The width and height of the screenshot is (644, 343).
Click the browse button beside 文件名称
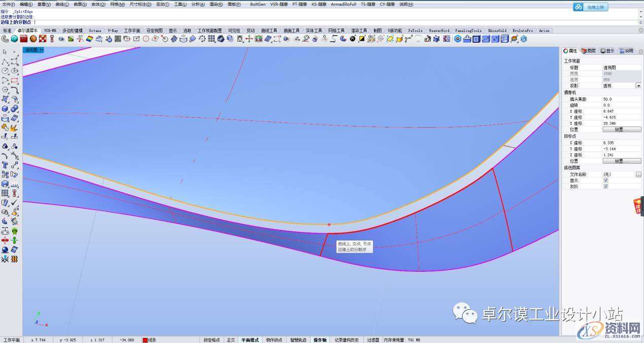point(638,174)
